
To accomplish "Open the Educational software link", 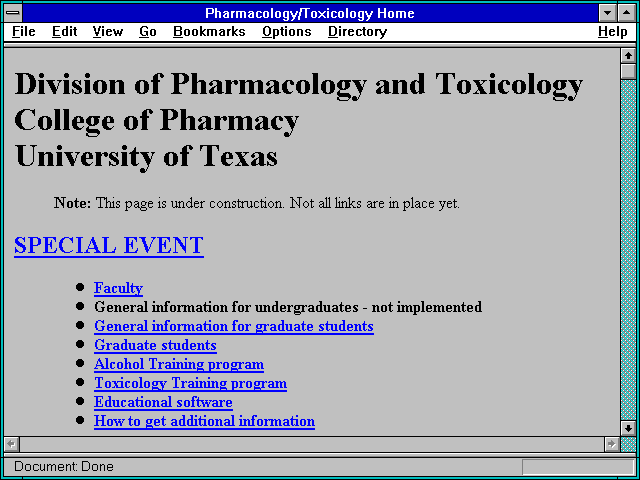I will click(163, 402).
